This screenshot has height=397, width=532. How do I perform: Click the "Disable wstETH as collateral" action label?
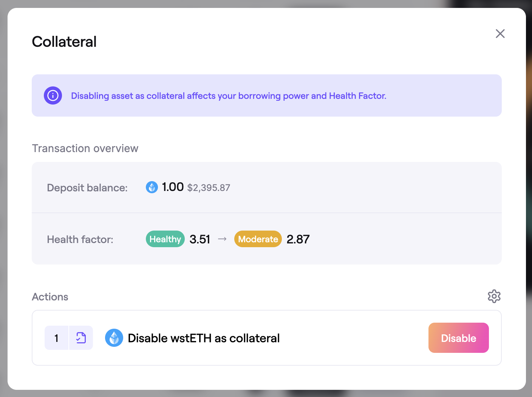click(204, 338)
